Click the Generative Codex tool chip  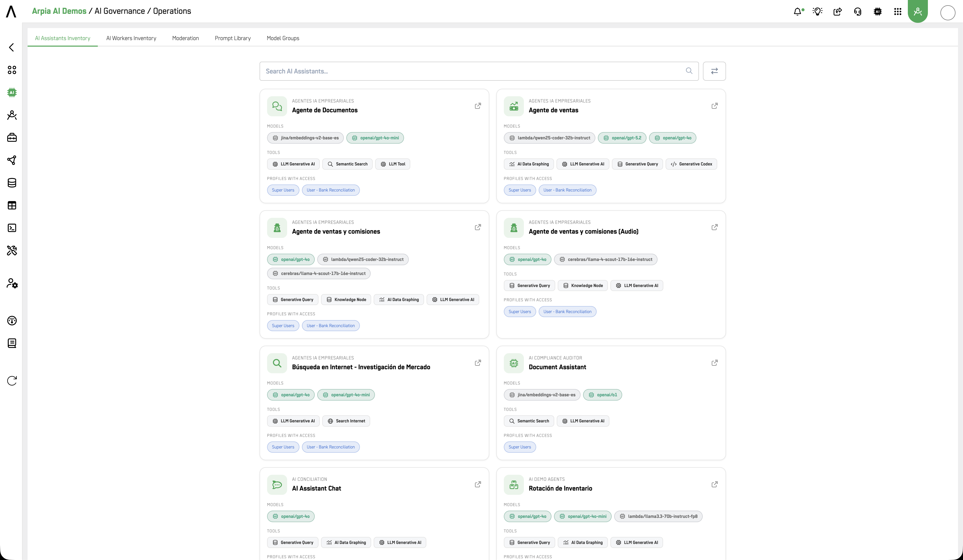coord(691,164)
